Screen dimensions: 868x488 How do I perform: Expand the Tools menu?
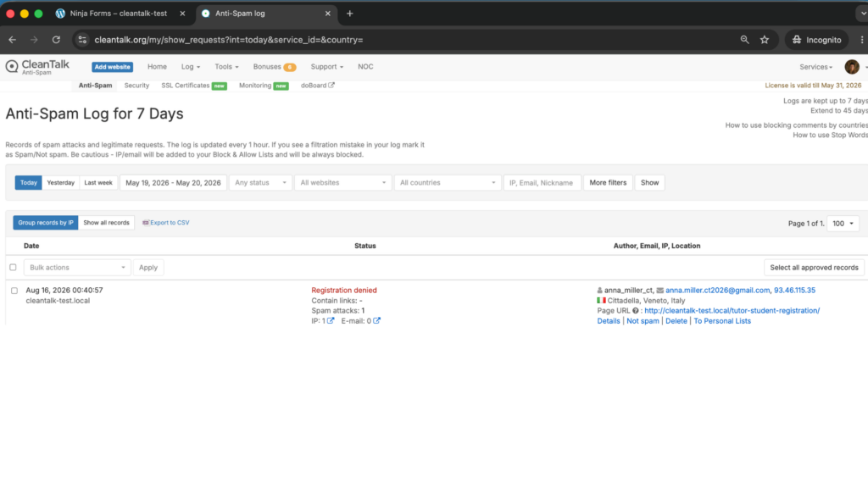tap(226, 67)
